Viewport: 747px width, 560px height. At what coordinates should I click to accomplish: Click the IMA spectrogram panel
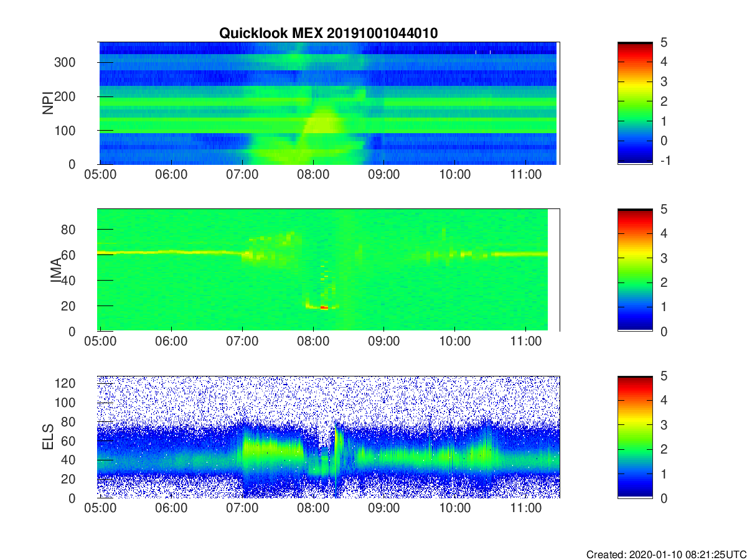[x=329, y=270]
